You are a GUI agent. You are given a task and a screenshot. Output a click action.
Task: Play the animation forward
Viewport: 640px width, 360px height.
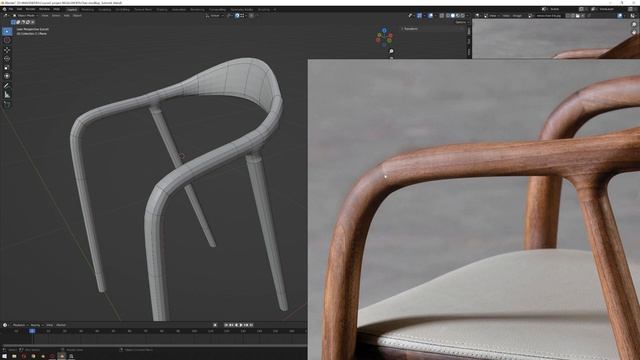click(x=241, y=325)
